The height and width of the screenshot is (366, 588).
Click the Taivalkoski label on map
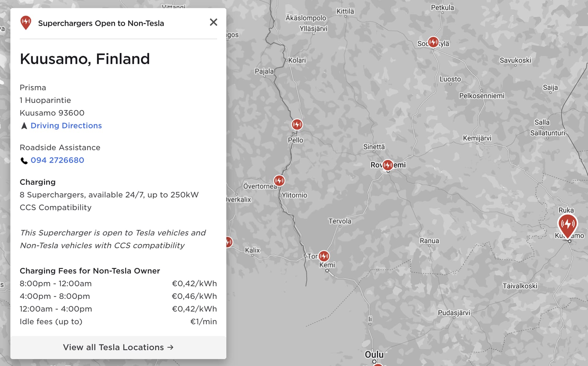[x=520, y=286]
